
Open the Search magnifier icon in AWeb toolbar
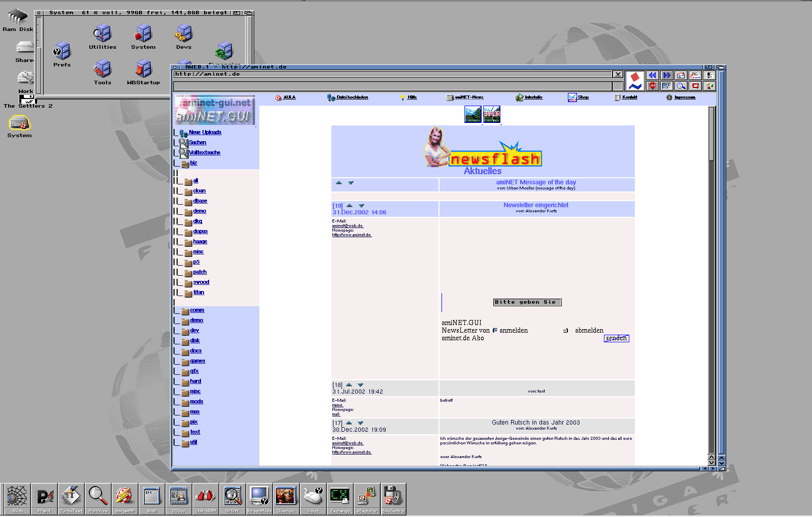point(681,85)
